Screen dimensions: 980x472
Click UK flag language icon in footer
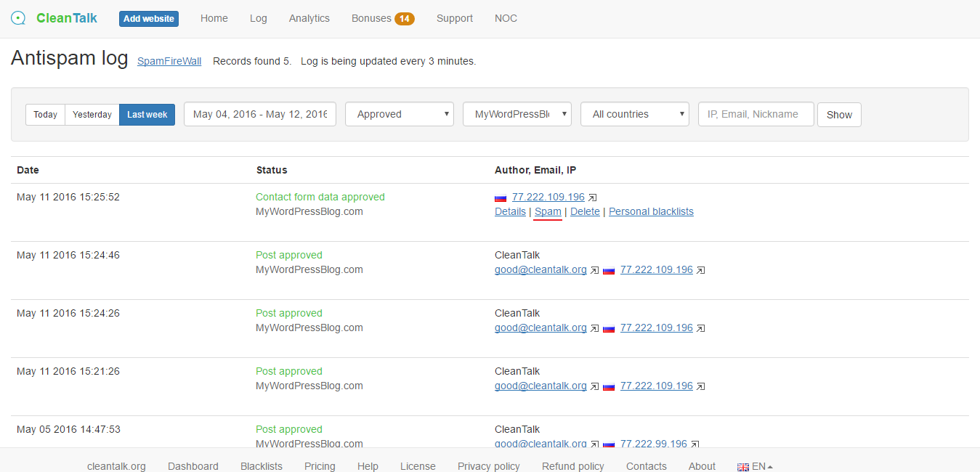743,467
